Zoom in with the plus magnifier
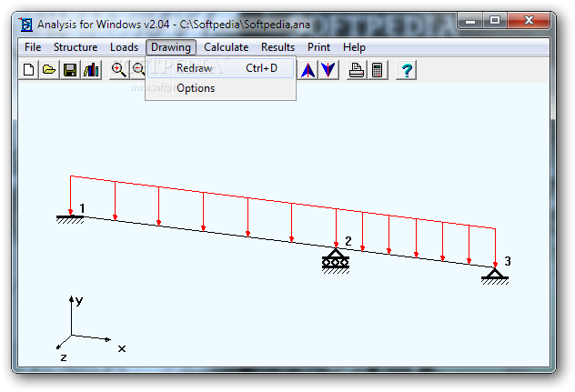The width and height of the screenshot is (575, 392). 119,70
